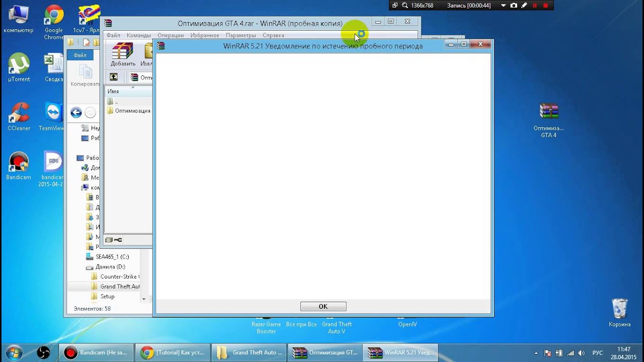The width and height of the screenshot is (644, 362).
Task: Open Google Chrome desktop shortcut
Action: click(54, 23)
